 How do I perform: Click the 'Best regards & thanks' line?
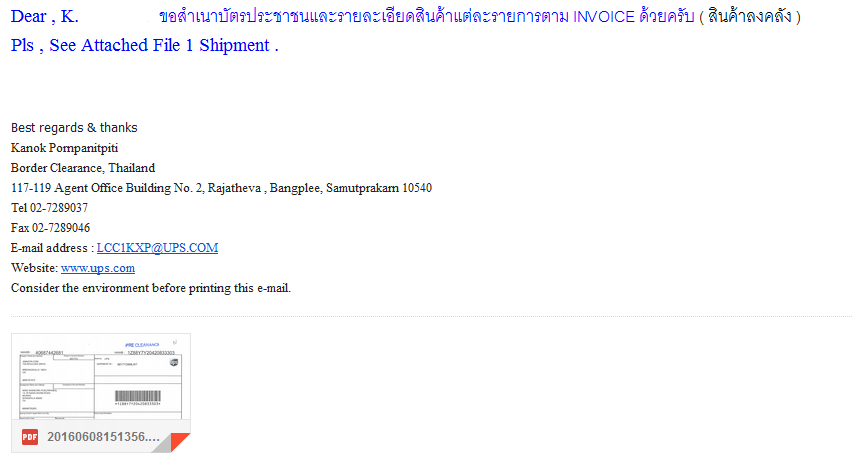click(74, 128)
